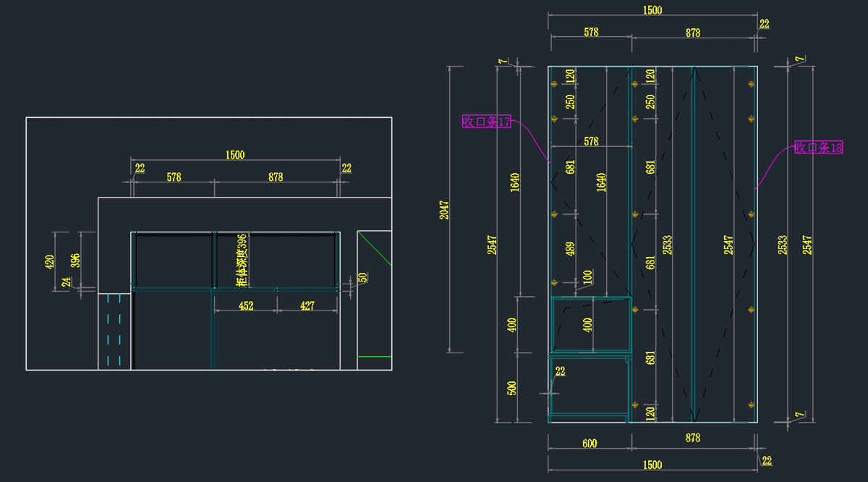Image resolution: width=868 pixels, height=482 pixels.
Task: Click the 427 dimension in plan view
Action: (x=307, y=306)
